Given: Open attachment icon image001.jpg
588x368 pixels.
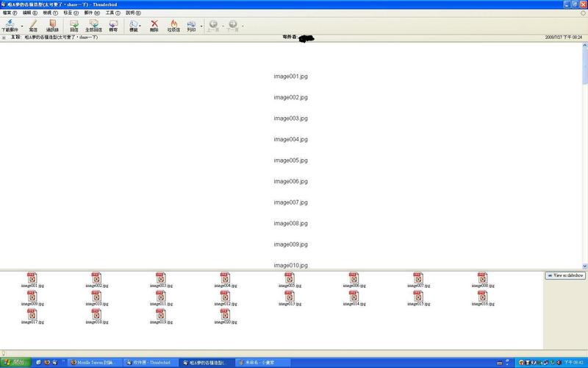Looking at the screenshot, I should coord(32,278).
